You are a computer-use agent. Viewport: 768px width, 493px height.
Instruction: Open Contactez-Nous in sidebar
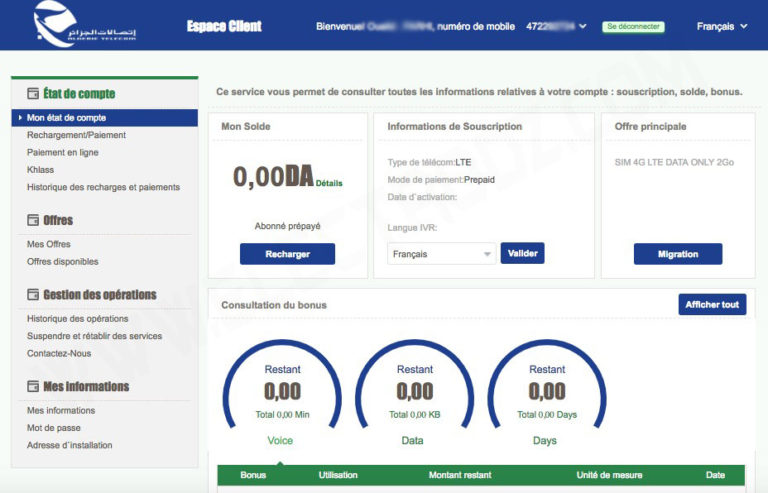(x=59, y=353)
